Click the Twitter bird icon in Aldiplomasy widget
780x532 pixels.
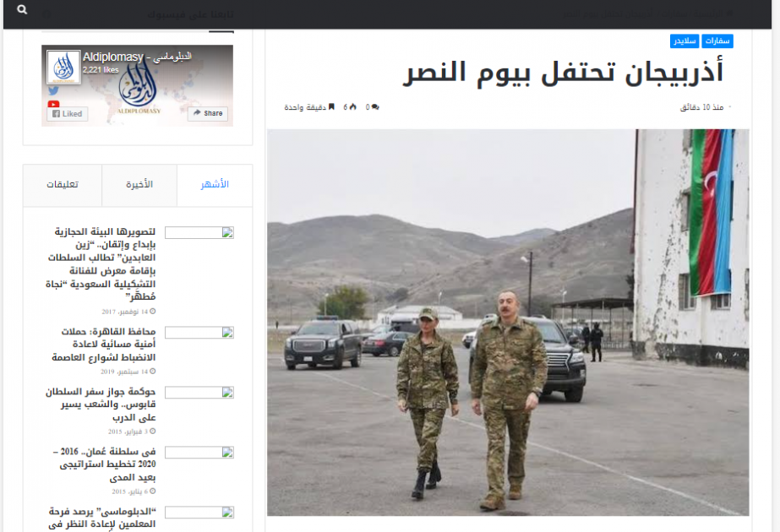tap(54, 90)
